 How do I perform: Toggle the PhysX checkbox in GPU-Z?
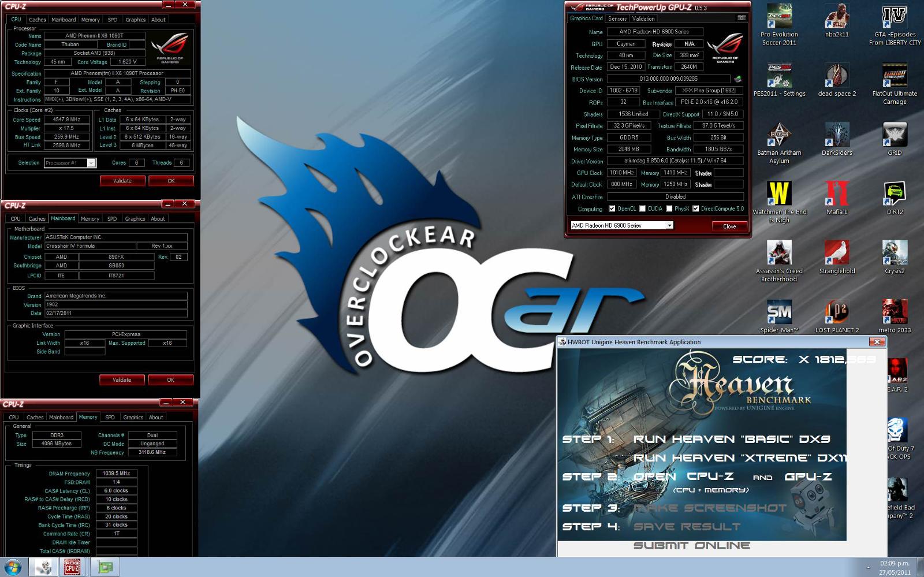point(669,209)
